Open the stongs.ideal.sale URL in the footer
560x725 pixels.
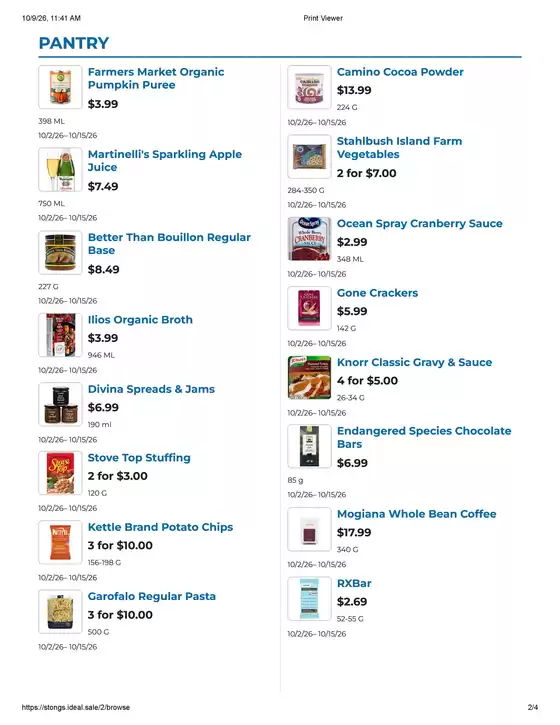pyautogui.click(x=76, y=707)
